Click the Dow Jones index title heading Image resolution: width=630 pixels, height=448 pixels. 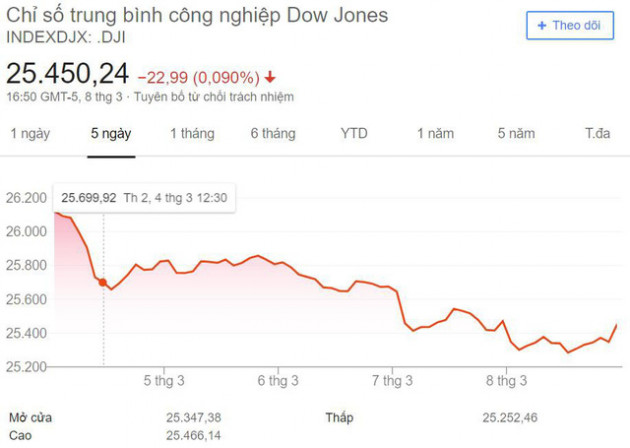pyautogui.click(x=197, y=16)
